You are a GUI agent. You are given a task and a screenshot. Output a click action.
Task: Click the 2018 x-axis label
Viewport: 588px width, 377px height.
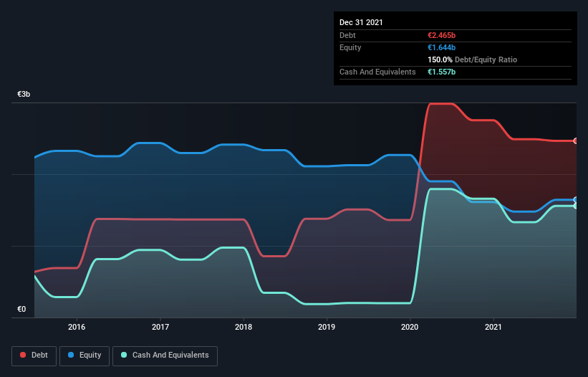244,327
